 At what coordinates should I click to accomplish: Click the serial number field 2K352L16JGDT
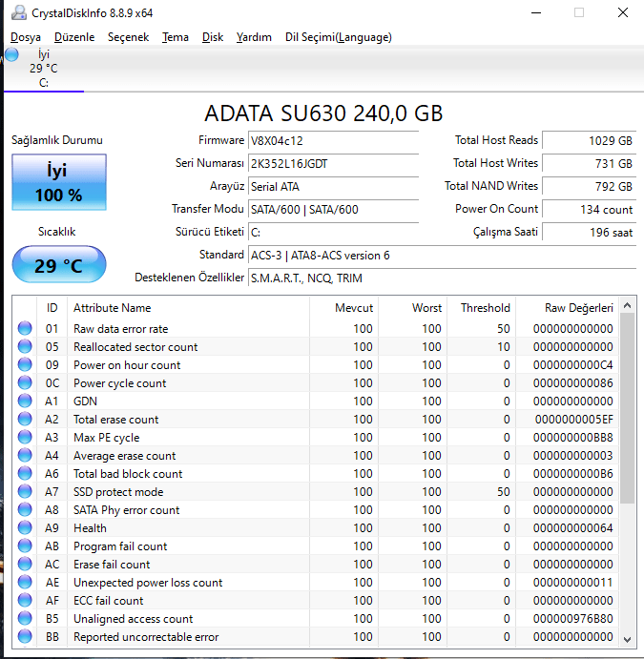pos(333,163)
